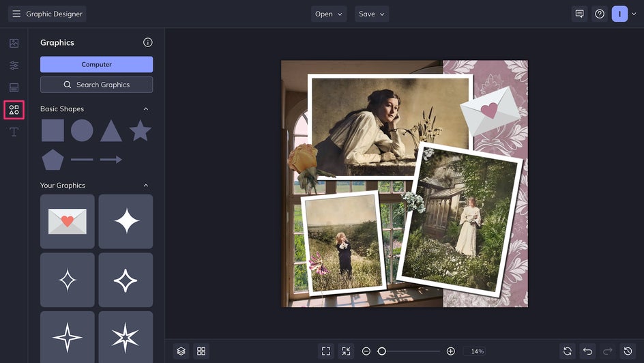Expand the account menu chevron
The height and width of the screenshot is (363, 644).
634,14
